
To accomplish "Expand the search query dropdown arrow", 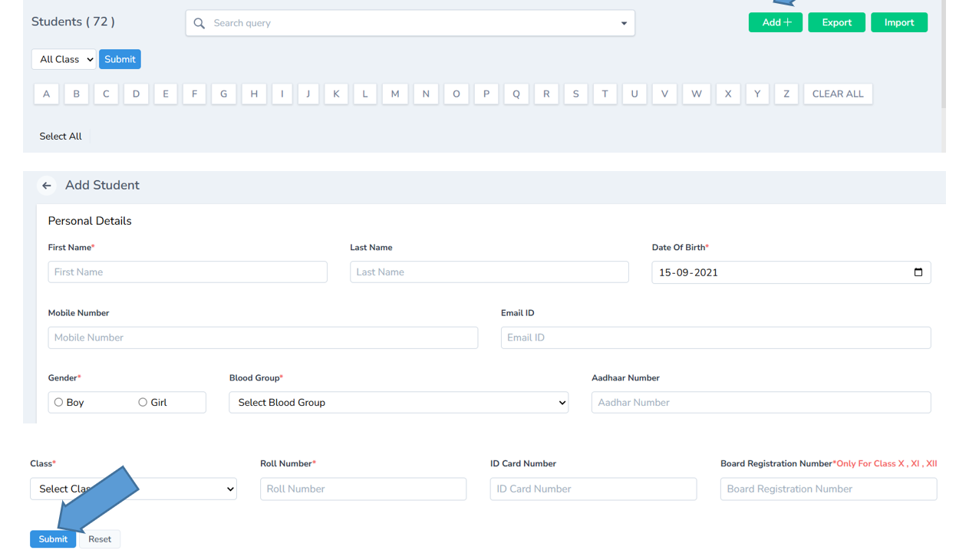I will pyautogui.click(x=623, y=23).
